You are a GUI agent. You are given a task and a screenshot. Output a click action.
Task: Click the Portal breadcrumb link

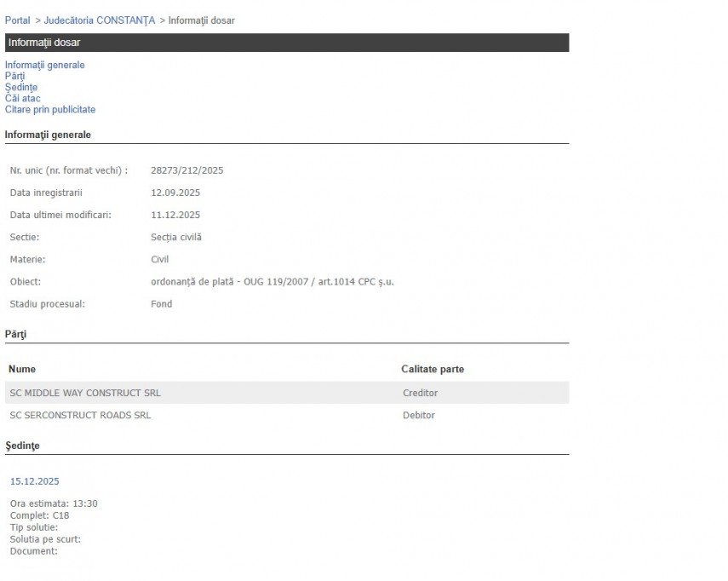pyautogui.click(x=17, y=20)
